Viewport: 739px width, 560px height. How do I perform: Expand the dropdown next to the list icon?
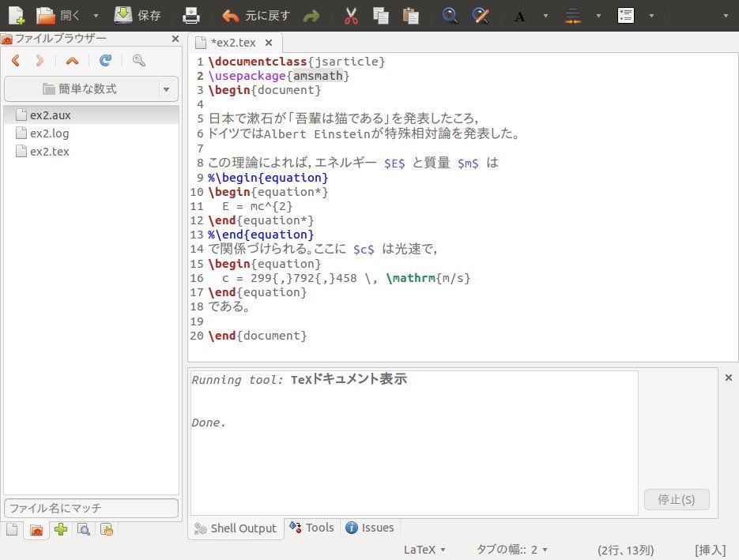coord(651,16)
